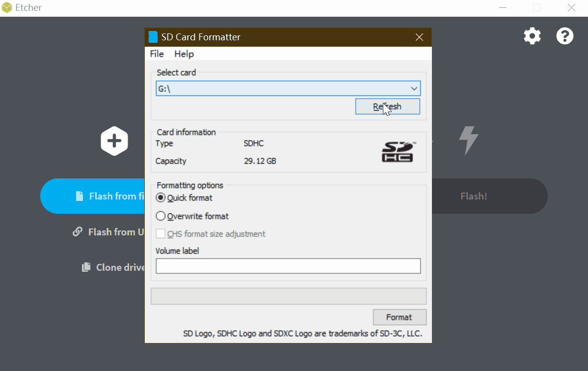Click the chain-link icon for Flash from URL
Image resolution: width=588 pixels, height=371 pixels.
coord(77,231)
